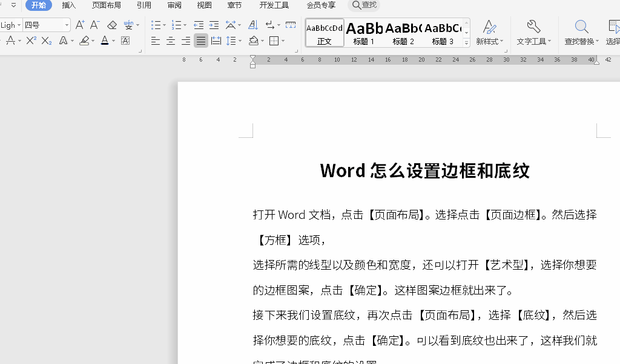Viewport: 620px width, 364px height.
Task: Click the pinyin guide (wén) icon
Action: (x=128, y=25)
